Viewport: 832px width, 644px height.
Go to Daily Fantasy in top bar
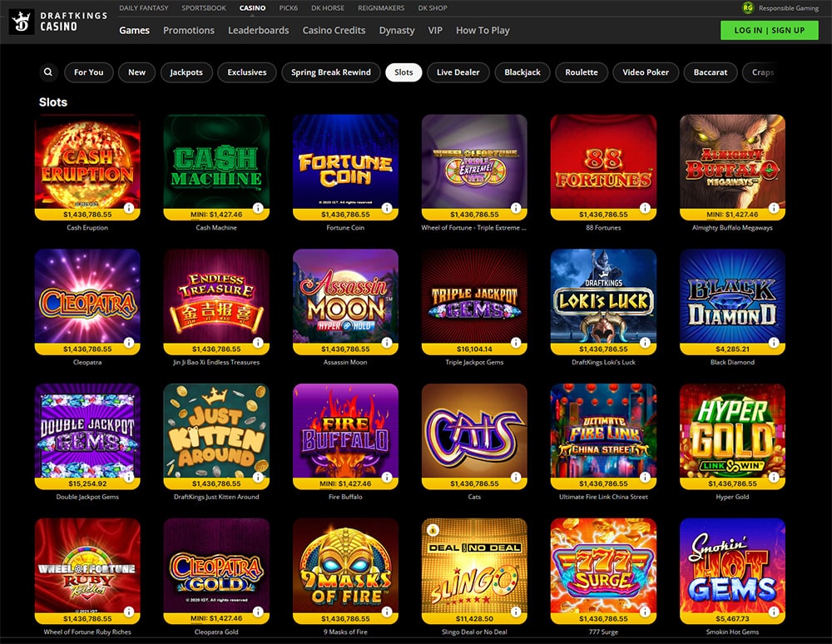click(143, 8)
